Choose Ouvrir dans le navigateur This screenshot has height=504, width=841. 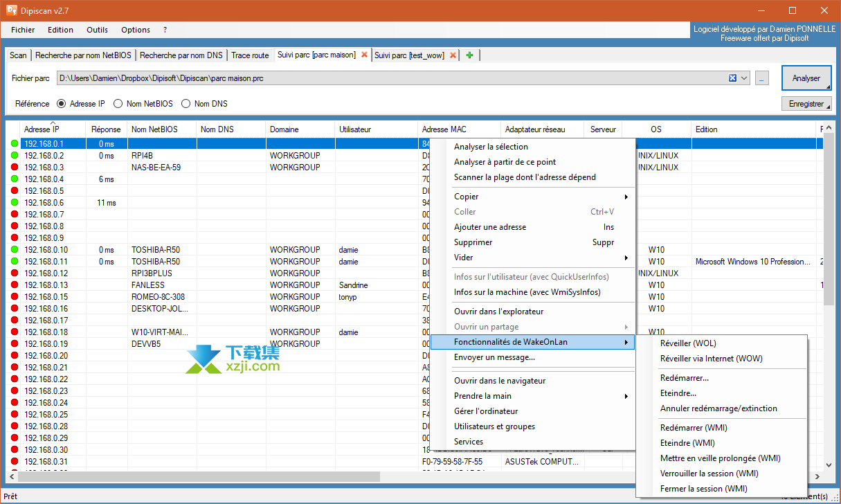tap(532, 381)
